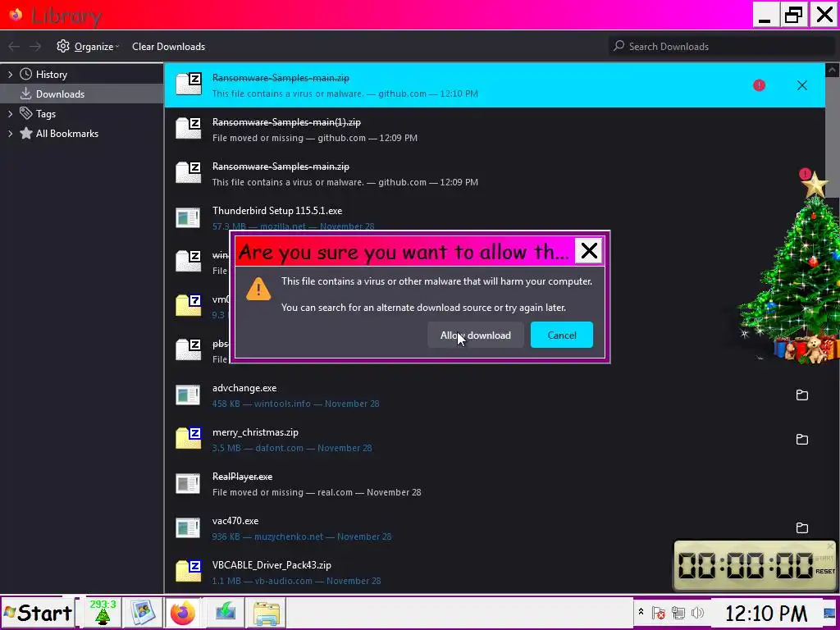Select VBCABLE_Driver_Pack43.zip download entry
The height and width of the screenshot is (630, 840).
click(x=495, y=573)
